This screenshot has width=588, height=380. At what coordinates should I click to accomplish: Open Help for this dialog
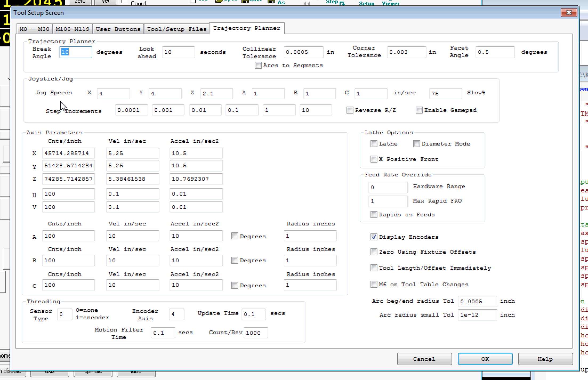click(x=545, y=359)
